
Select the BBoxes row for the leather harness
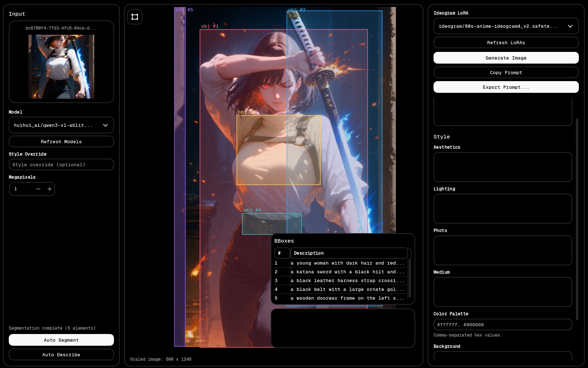click(340, 281)
